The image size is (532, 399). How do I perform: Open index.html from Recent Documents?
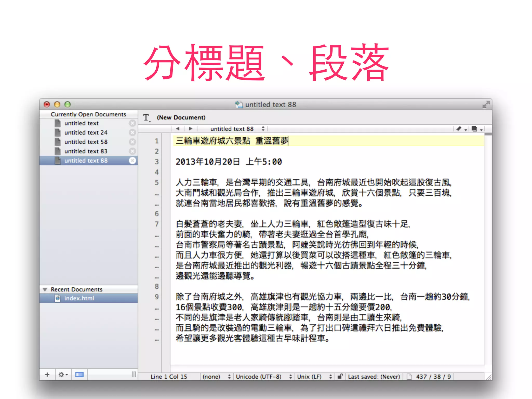click(x=79, y=298)
